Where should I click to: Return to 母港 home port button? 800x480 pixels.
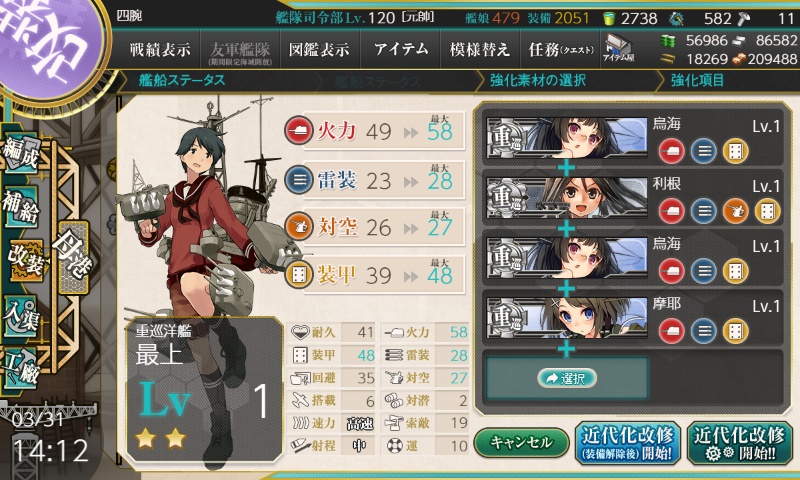pyautogui.click(x=74, y=258)
